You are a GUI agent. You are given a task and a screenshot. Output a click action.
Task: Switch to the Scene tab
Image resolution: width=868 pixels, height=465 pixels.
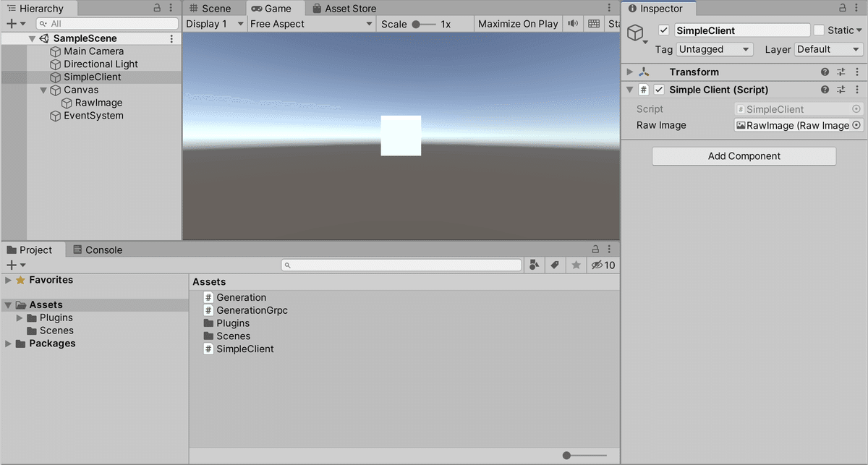213,8
